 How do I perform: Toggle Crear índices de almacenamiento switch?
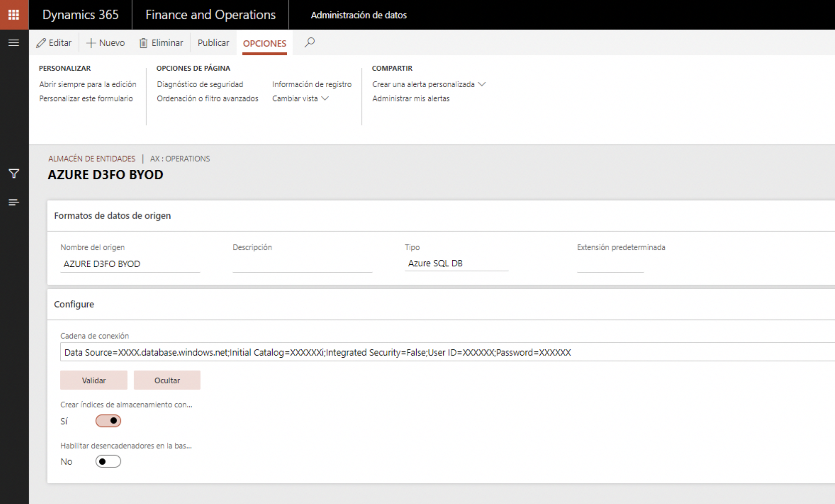(x=108, y=421)
